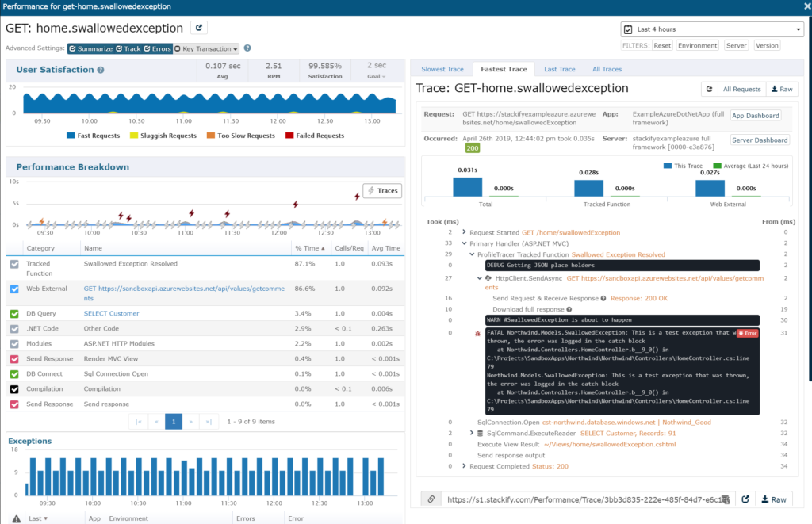Click the Traces button on the Performance Breakdown chart
Screen dimensions: 812x524
click(382, 190)
